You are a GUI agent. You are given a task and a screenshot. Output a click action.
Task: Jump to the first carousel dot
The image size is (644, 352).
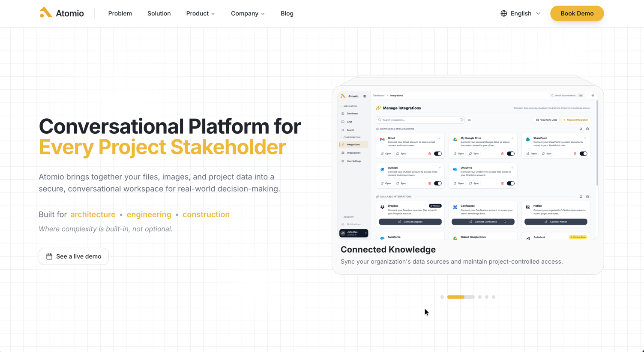click(x=442, y=297)
